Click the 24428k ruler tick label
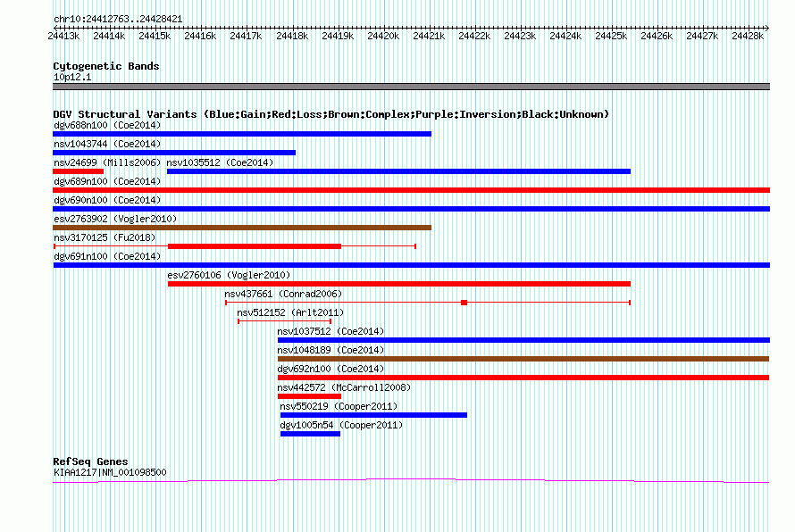 pyautogui.click(x=748, y=37)
